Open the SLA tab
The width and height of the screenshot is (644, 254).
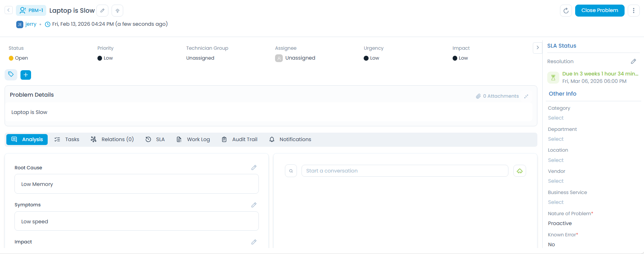point(155,139)
